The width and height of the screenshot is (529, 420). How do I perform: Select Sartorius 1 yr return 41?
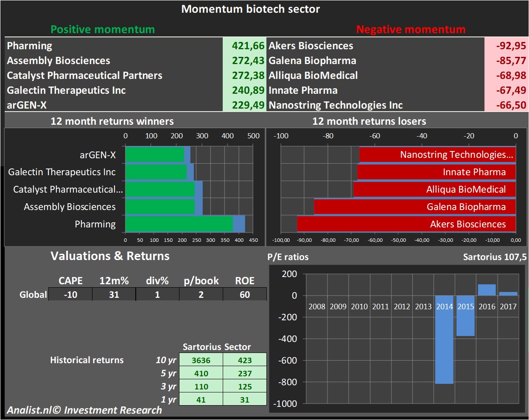click(201, 400)
